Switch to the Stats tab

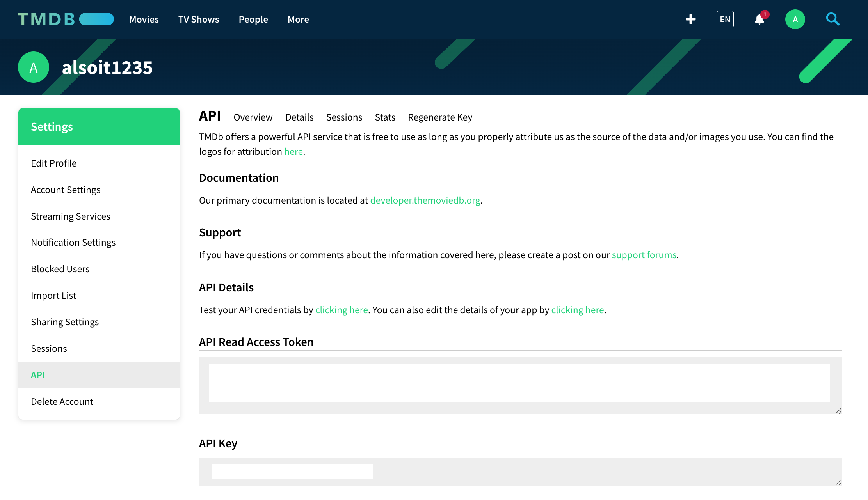point(385,117)
